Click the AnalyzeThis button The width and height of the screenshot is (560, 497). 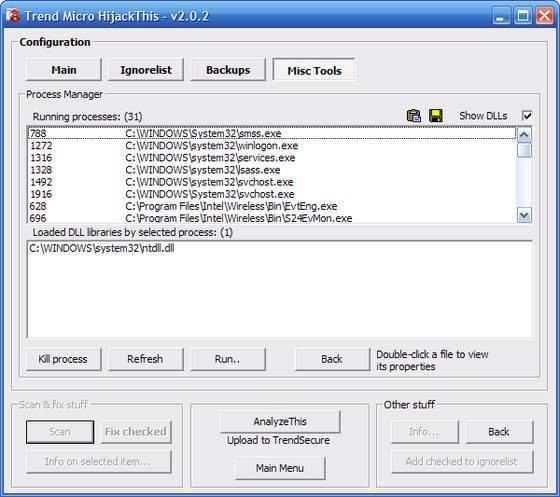coord(280,422)
